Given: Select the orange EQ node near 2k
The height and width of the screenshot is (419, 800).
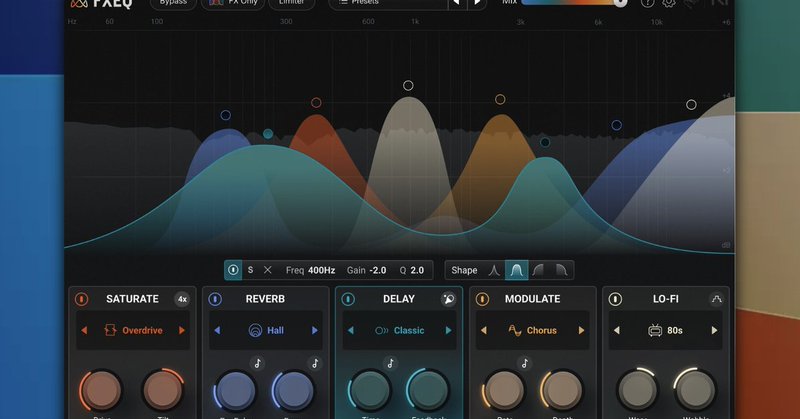Looking at the screenshot, I should coord(500,100).
